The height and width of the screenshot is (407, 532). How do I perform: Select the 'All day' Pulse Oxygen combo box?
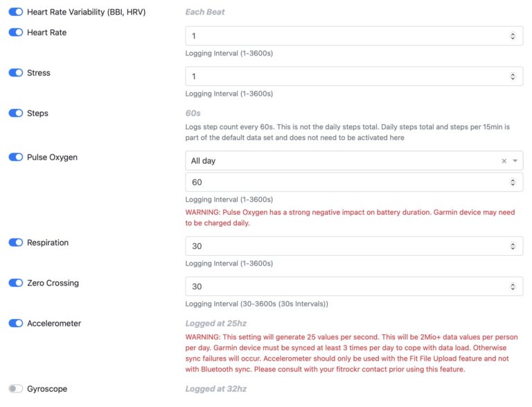pyautogui.click(x=354, y=161)
